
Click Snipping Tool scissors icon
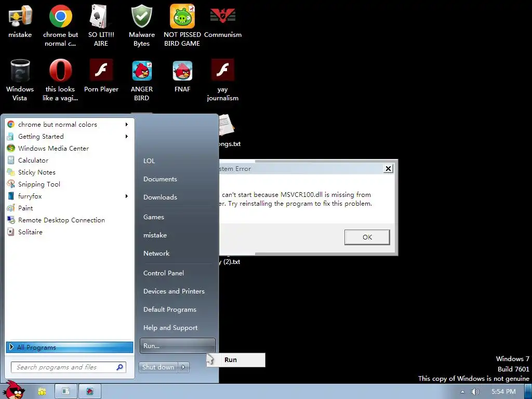11,184
